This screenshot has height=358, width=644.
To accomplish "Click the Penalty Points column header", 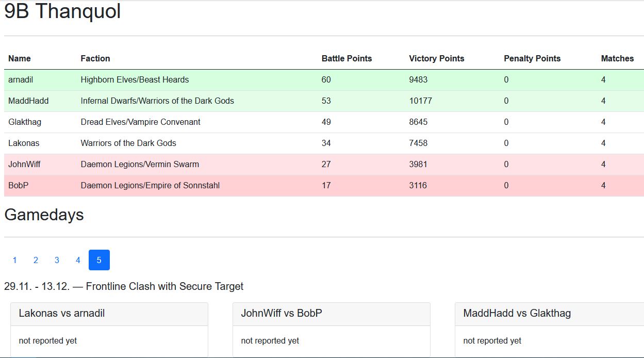I will (532, 59).
